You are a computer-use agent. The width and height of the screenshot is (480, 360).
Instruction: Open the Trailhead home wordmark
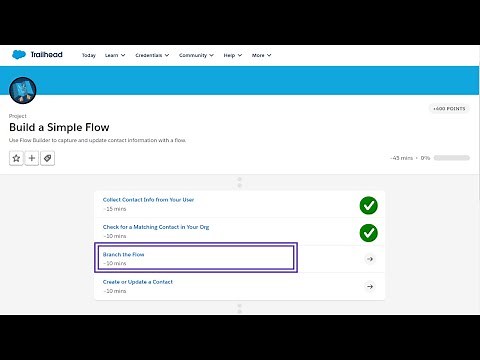(x=47, y=55)
